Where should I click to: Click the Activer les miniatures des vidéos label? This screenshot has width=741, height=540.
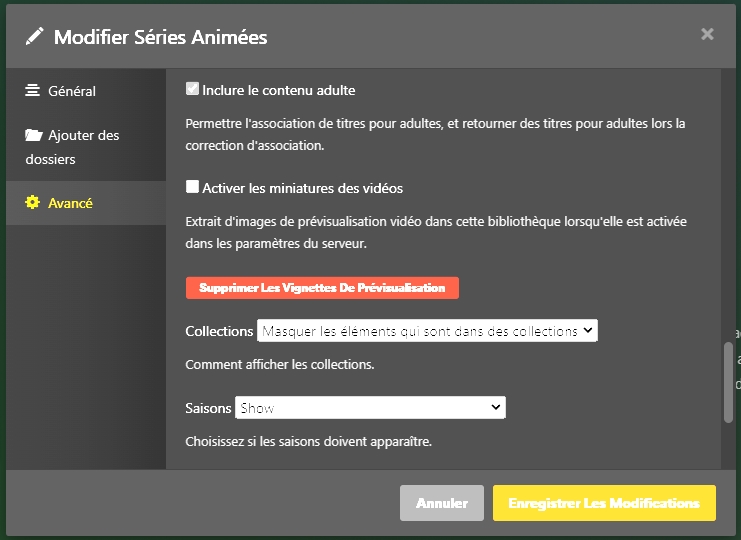coord(302,188)
